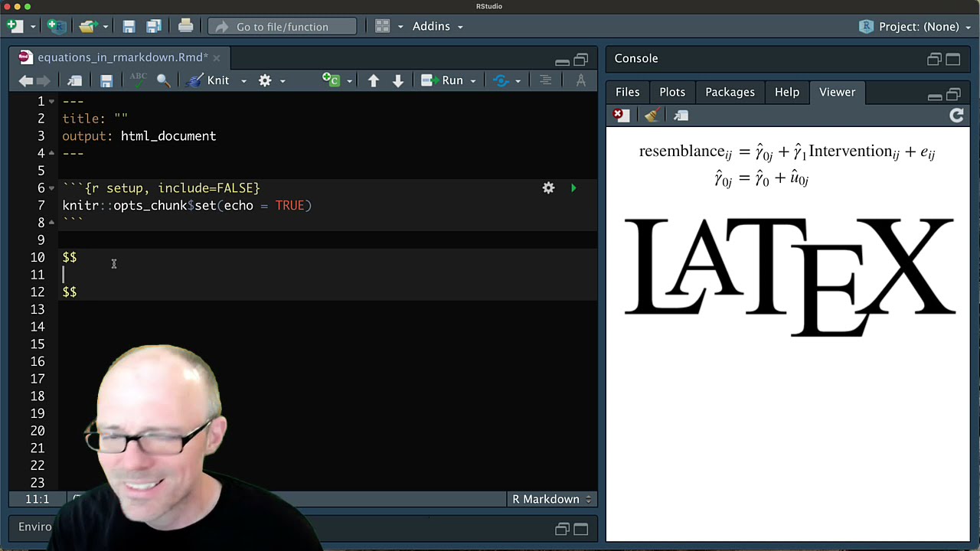Viewport: 980px width, 551px height.
Task: Open the setup chunk options gear
Action: pyautogui.click(x=548, y=187)
